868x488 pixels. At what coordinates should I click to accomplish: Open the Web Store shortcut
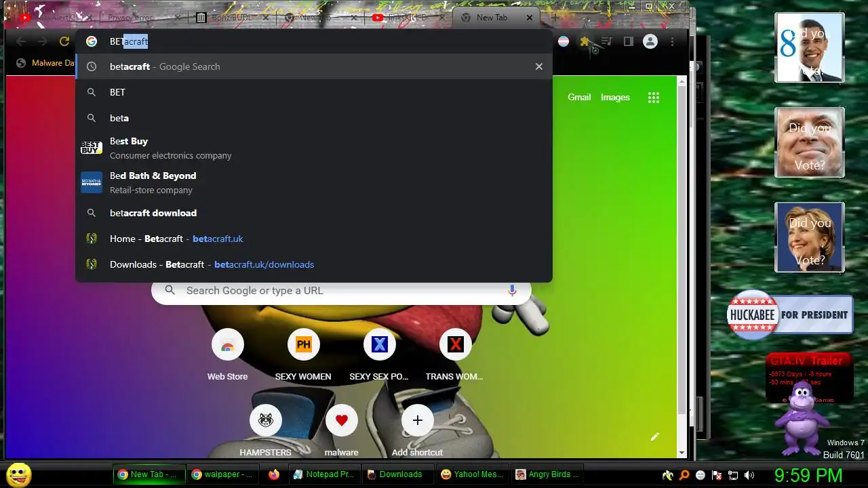pyautogui.click(x=227, y=354)
